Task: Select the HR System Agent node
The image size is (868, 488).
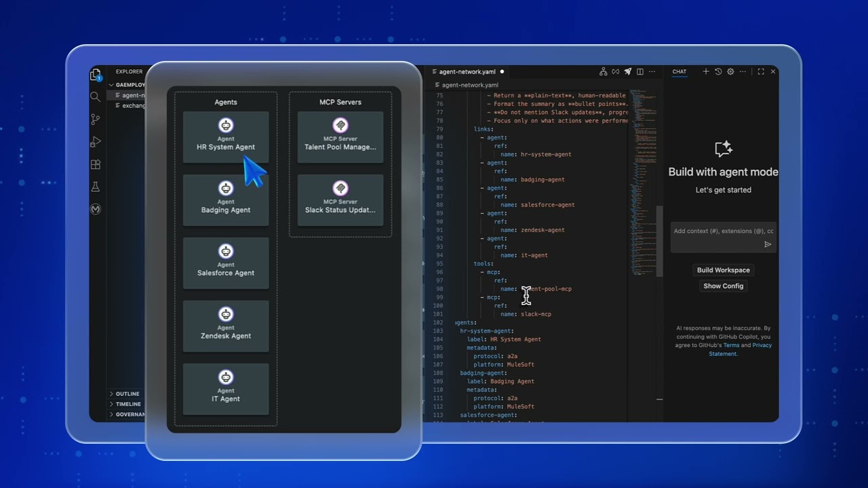Action: click(226, 138)
